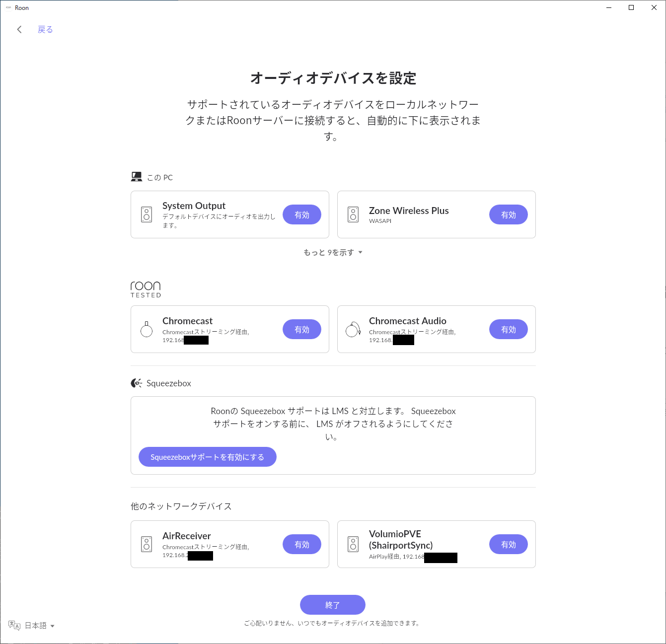Open the 日本語 language dropdown

click(x=39, y=626)
